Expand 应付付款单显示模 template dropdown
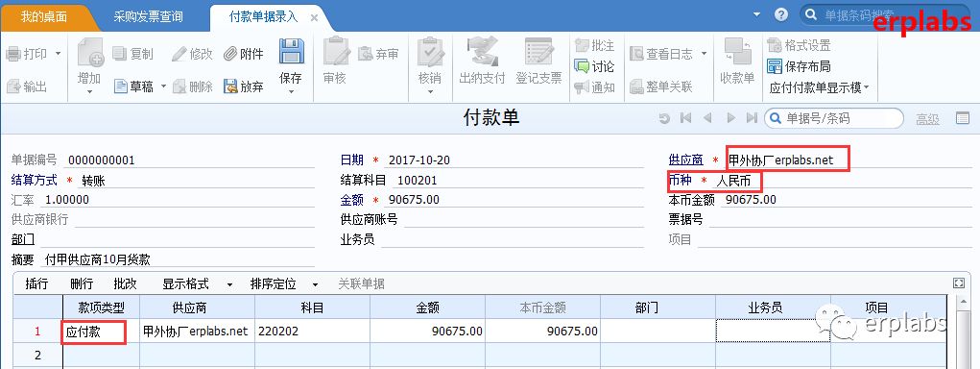The width and height of the screenshot is (980, 369). point(866,88)
